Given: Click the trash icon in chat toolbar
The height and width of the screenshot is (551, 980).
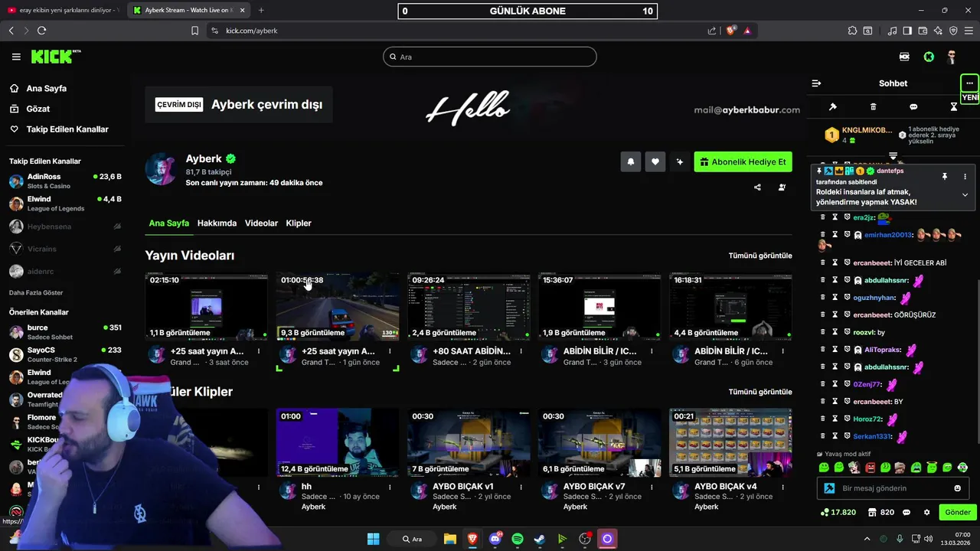Looking at the screenshot, I should coord(873,107).
